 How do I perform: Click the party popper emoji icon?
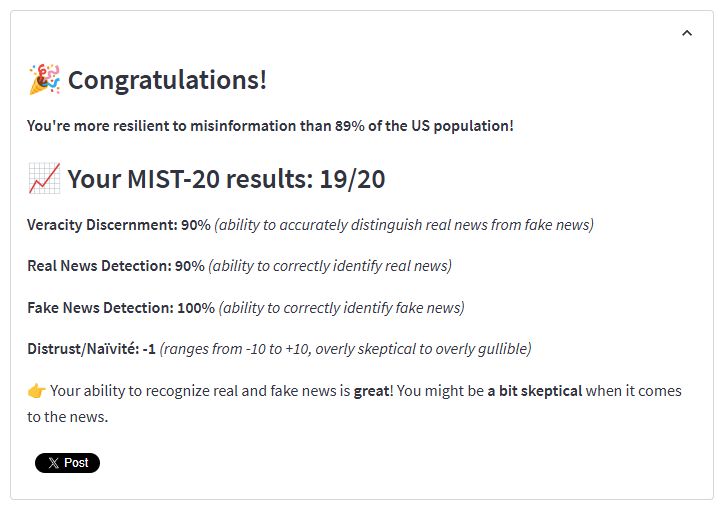click(x=44, y=79)
